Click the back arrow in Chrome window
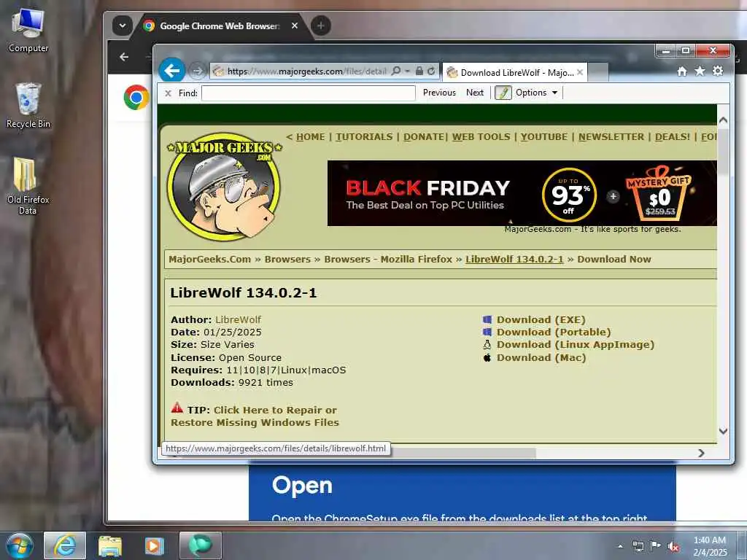The height and width of the screenshot is (560, 747). pyautogui.click(x=124, y=57)
